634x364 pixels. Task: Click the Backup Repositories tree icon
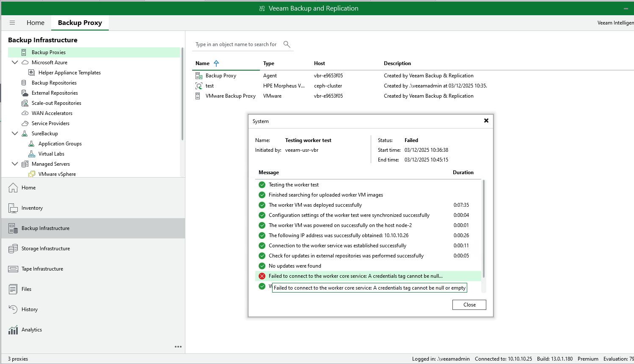24,83
